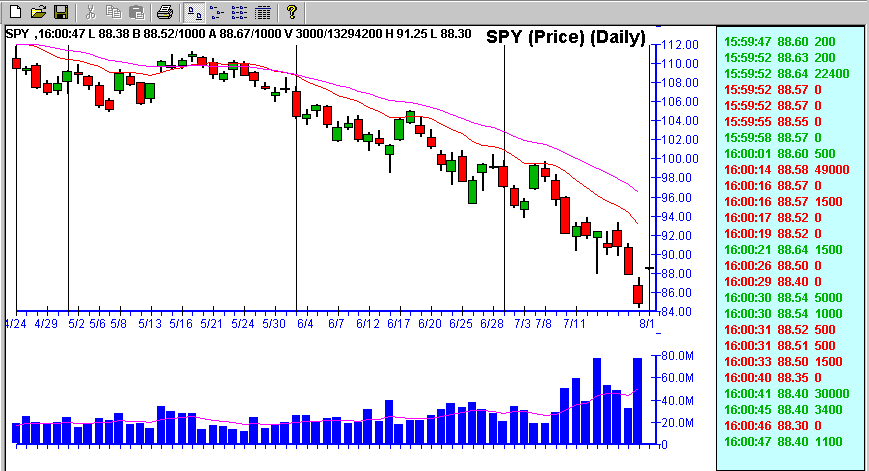Select tick row 16:00:47 88.40 1100
The height and width of the screenshot is (471, 869).
[x=783, y=442]
